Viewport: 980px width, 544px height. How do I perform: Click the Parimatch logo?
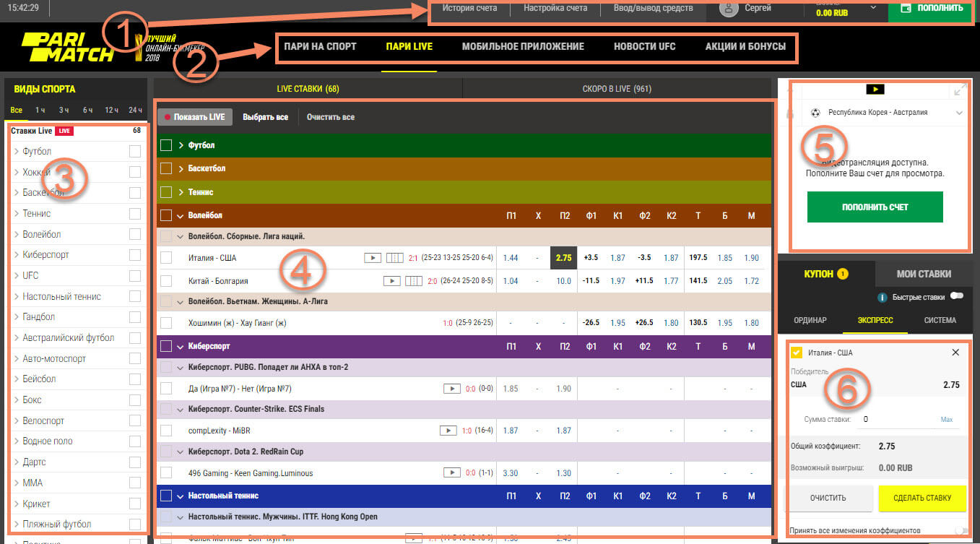tap(67, 46)
